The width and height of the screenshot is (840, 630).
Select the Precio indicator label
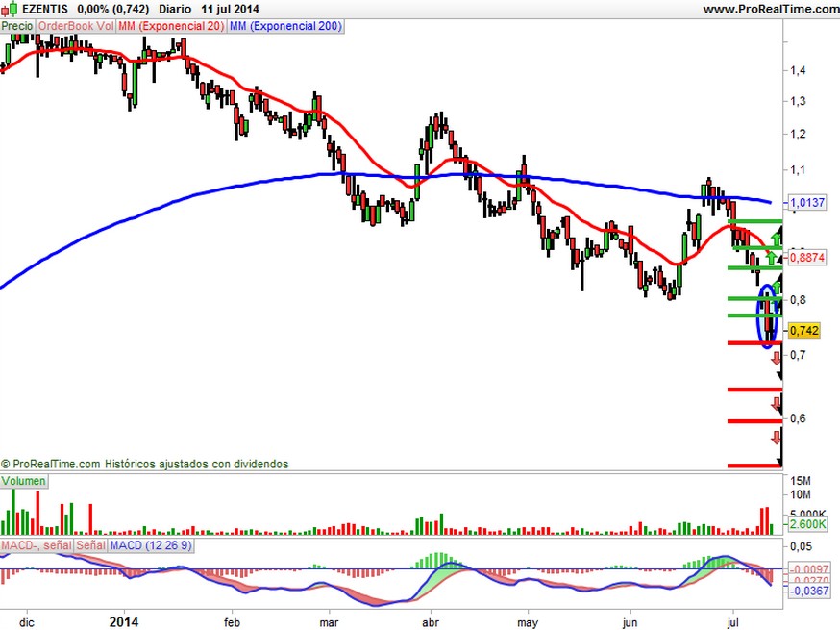coord(17,26)
